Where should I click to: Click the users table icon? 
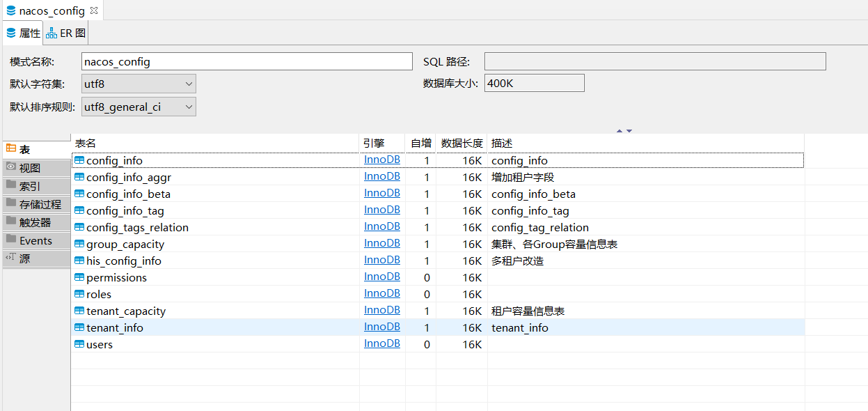[x=79, y=344]
